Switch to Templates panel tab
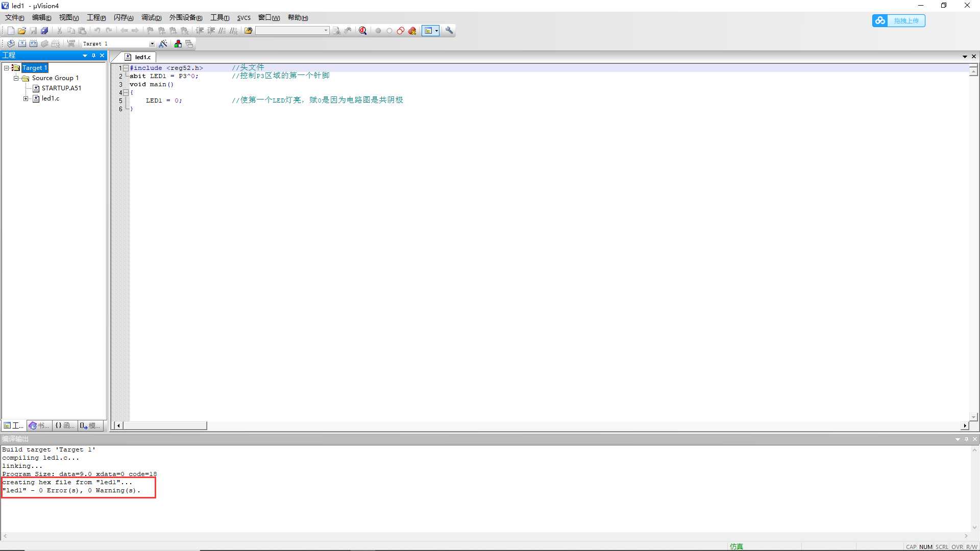 [x=90, y=425]
